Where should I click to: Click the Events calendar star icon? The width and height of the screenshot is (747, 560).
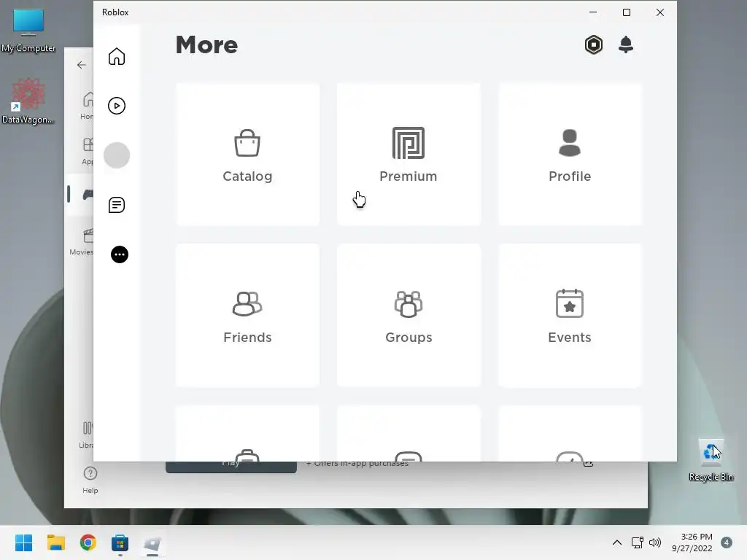(x=569, y=303)
